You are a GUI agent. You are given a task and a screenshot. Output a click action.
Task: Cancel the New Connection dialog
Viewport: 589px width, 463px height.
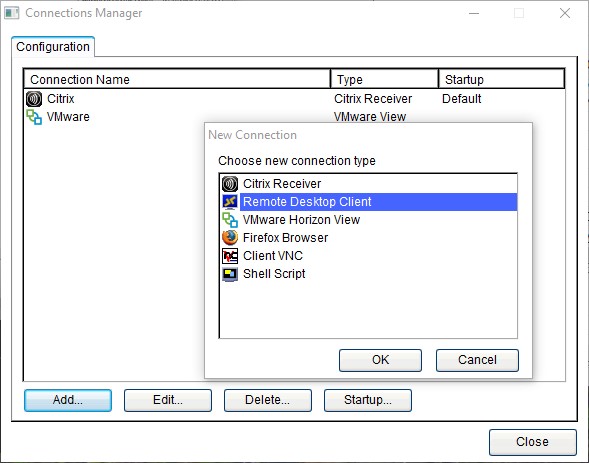tap(477, 360)
